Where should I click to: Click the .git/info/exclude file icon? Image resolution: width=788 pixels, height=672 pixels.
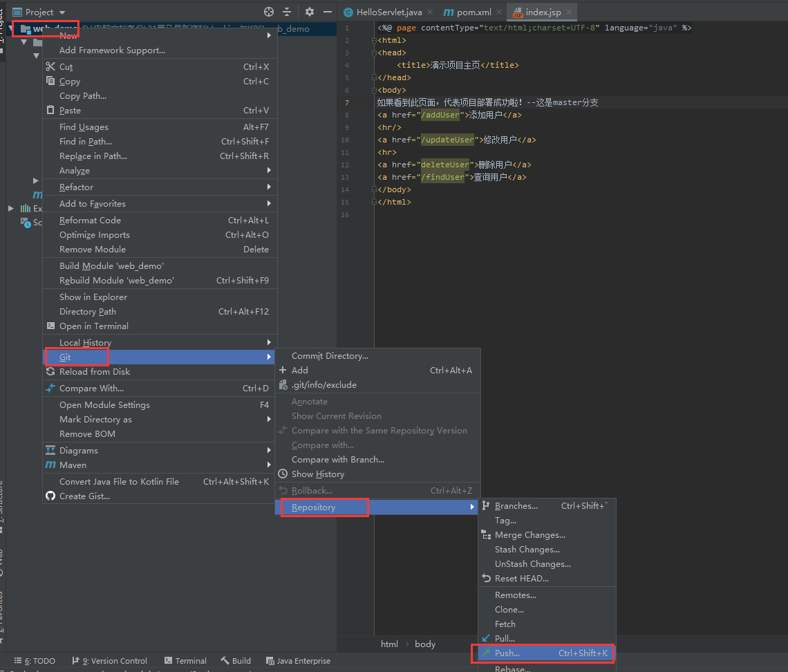pos(283,384)
